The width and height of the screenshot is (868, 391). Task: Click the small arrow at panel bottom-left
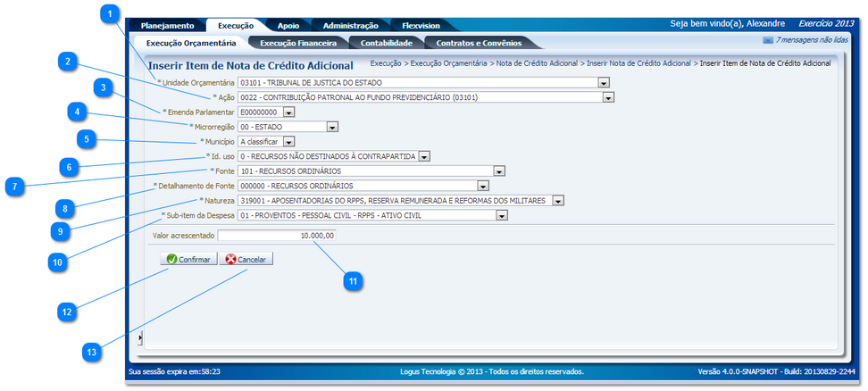[x=139, y=338]
